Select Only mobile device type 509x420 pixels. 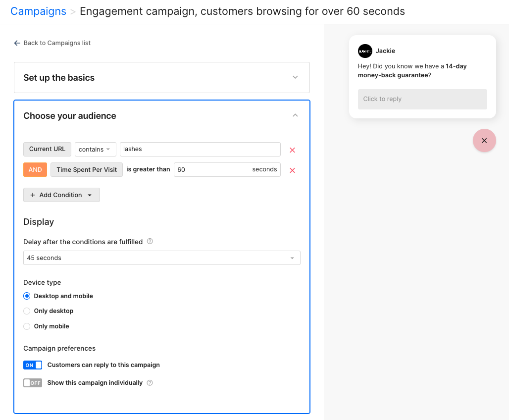click(x=26, y=326)
